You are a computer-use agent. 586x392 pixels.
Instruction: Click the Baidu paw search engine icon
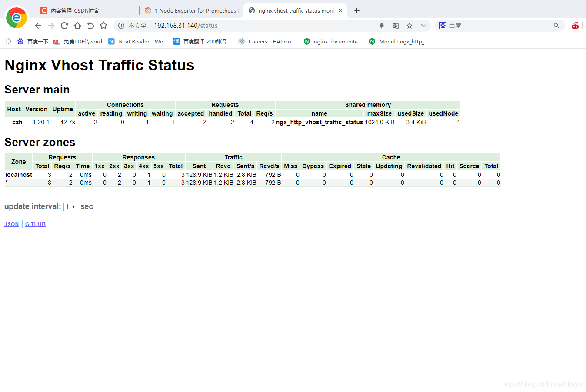(x=443, y=26)
